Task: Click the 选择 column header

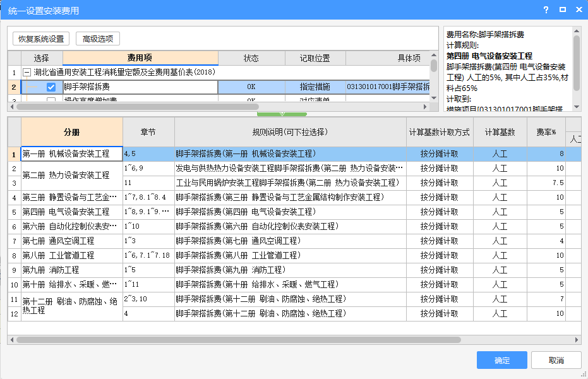Action: click(42, 58)
